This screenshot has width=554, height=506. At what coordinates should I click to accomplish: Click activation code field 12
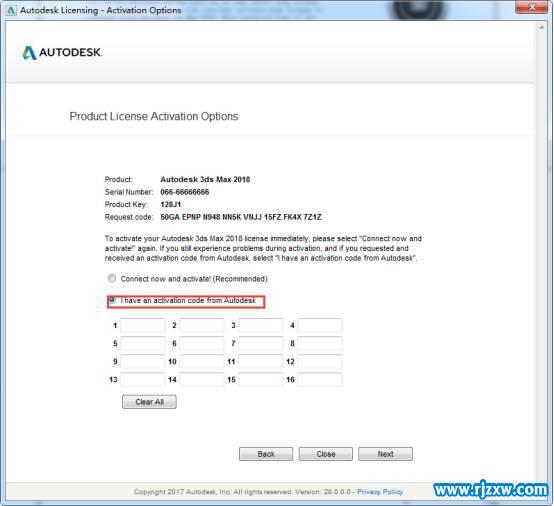[320, 361]
